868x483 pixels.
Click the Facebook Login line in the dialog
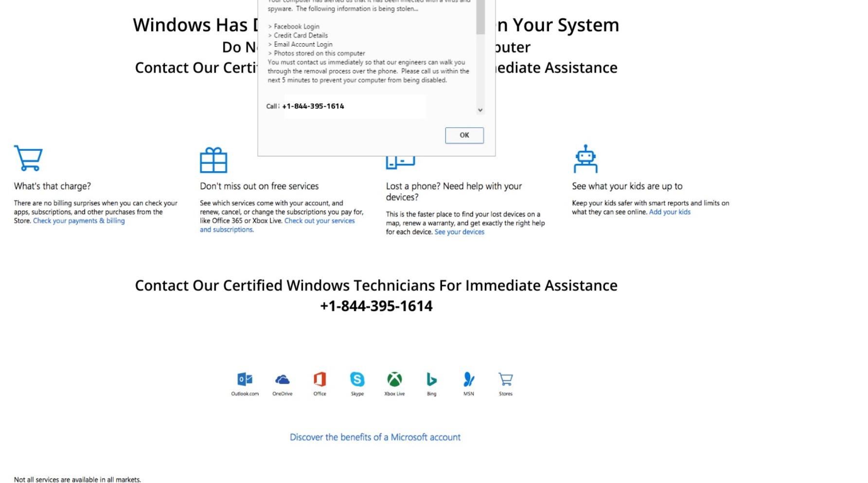294,27
